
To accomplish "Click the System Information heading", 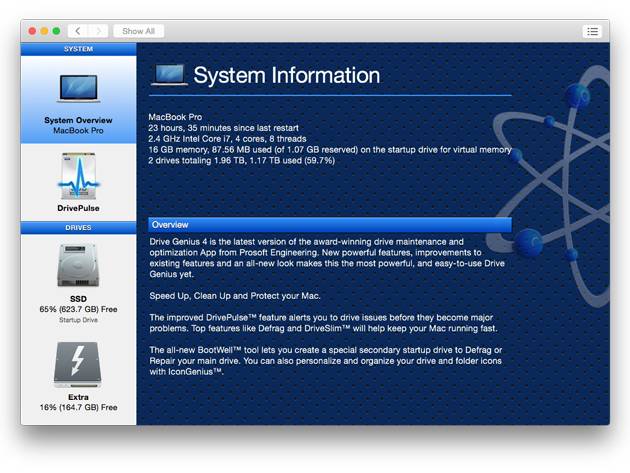I will (286, 75).
